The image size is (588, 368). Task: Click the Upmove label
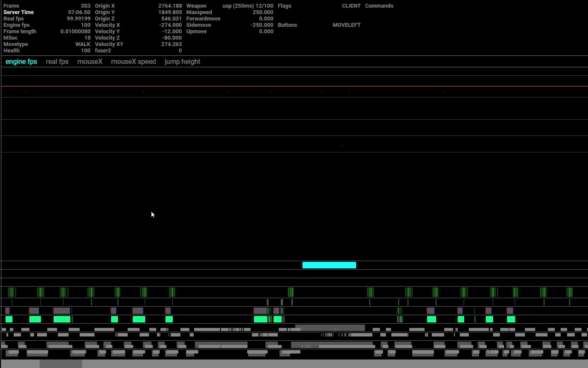(196, 31)
